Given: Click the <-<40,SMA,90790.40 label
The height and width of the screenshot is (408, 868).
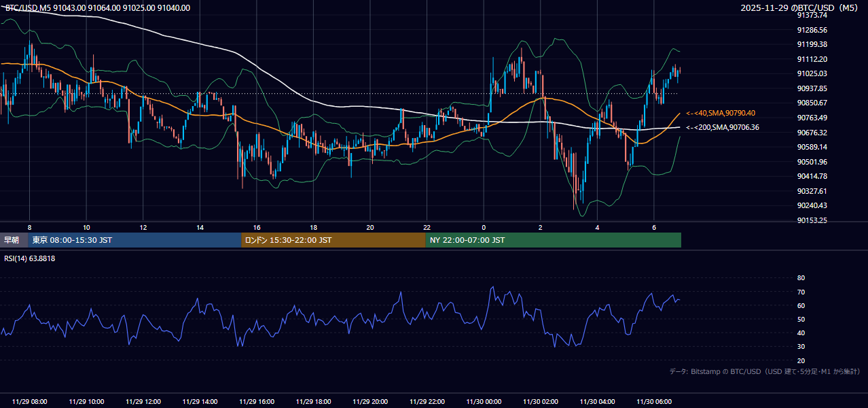Looking at the screenshot, I should pyautogui.click(x=721, y=114).
